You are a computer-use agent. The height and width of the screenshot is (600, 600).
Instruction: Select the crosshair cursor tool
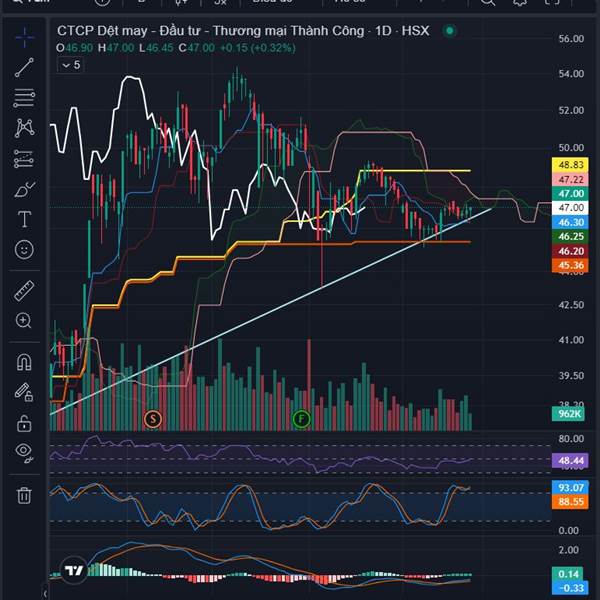(24, 37)
